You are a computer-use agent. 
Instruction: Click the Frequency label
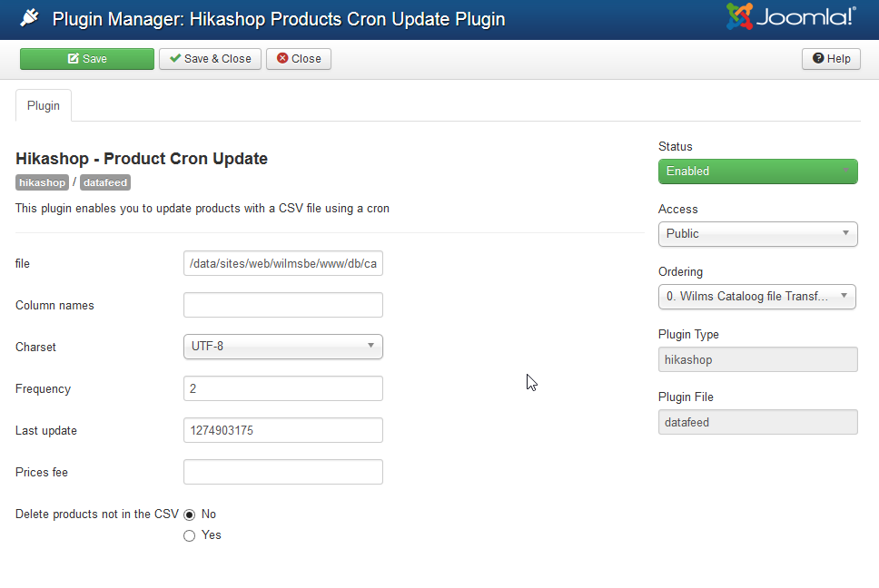point(44,389)
